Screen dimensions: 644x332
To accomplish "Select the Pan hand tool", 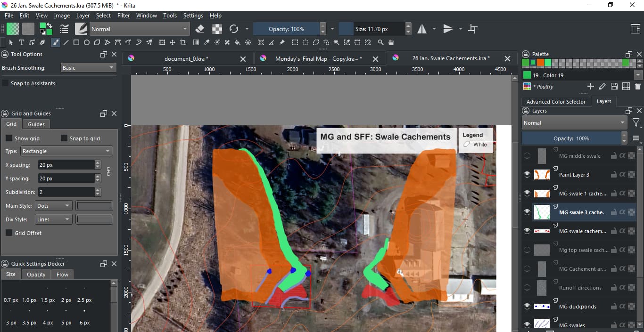I will tap(391, 42).
